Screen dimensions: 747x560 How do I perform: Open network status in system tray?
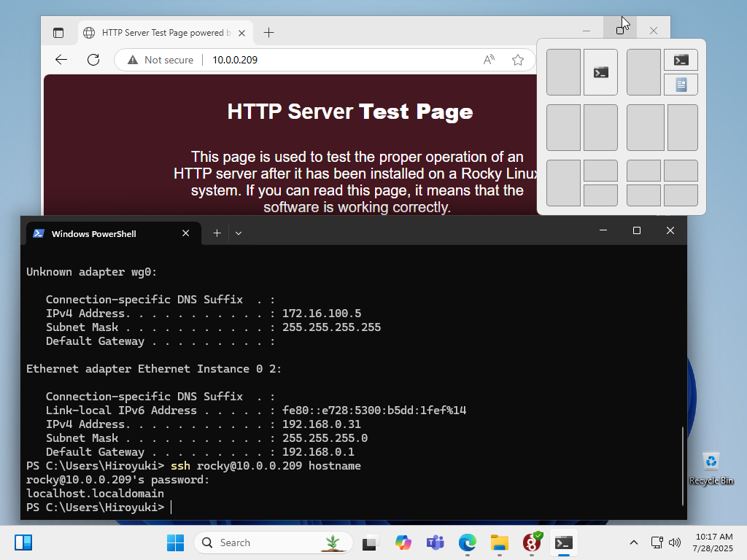tap(657, 542)
